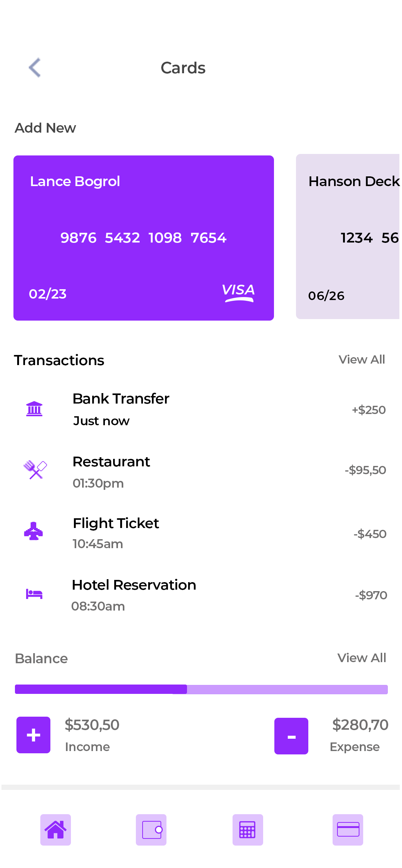This screenshot has height=868, width=402.
Task: Open the Flight Ticket transaction entry
Action: click(201, 533)
